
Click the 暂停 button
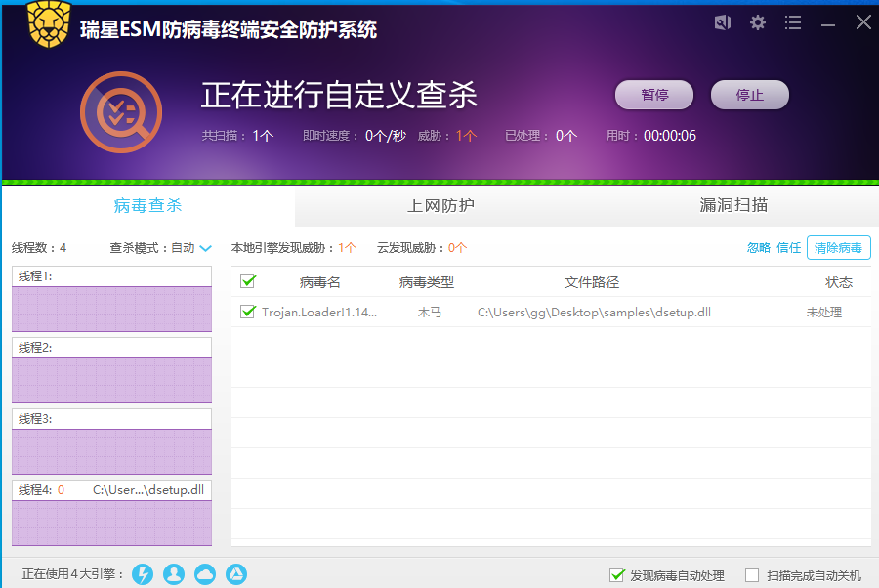pyautogui.click(x=654, y=95)
